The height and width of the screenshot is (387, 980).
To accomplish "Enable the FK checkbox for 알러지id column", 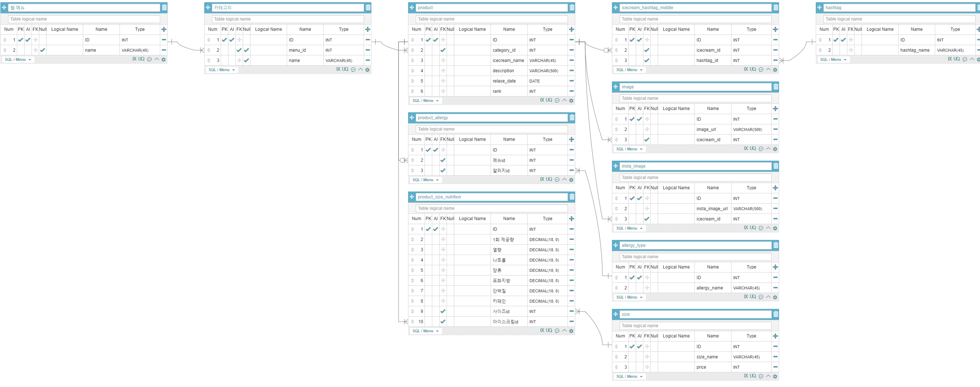I will [443, 171].
